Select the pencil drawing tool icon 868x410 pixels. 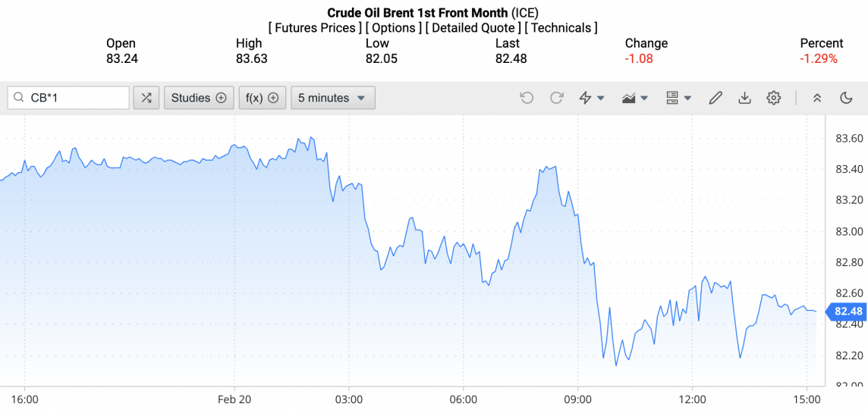click(x=715, y=98)
